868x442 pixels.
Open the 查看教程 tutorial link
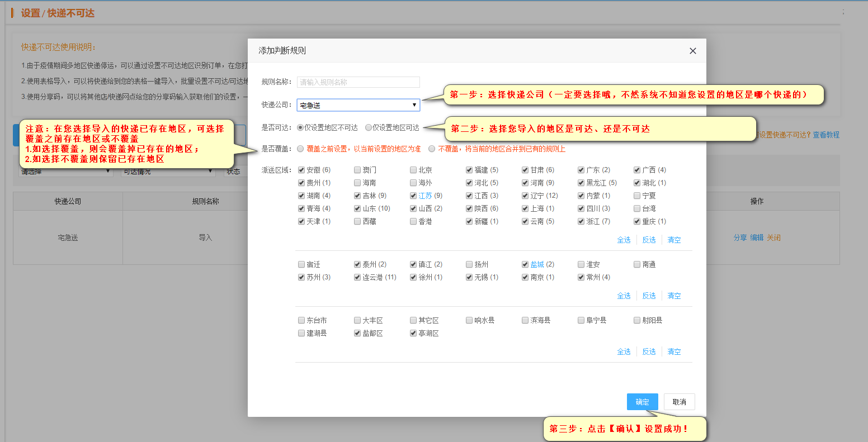point(826,135)
